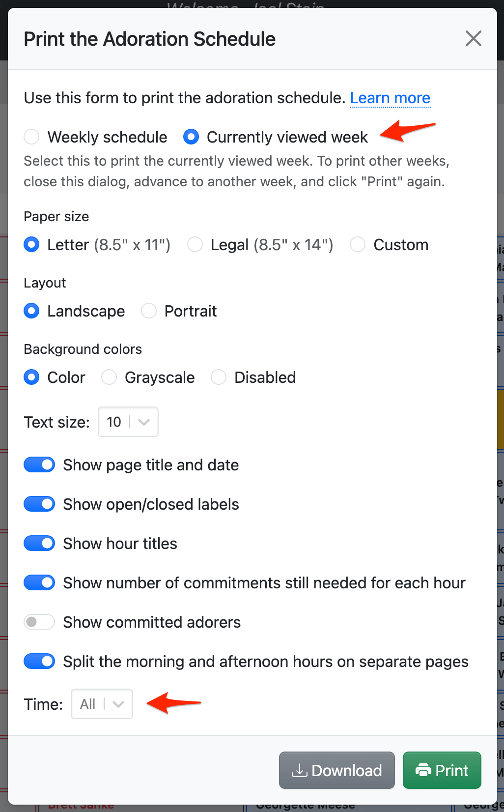Disable Show open/closed labels switch
This screenshot has width=504, height=812.
(x=39, y=504)
